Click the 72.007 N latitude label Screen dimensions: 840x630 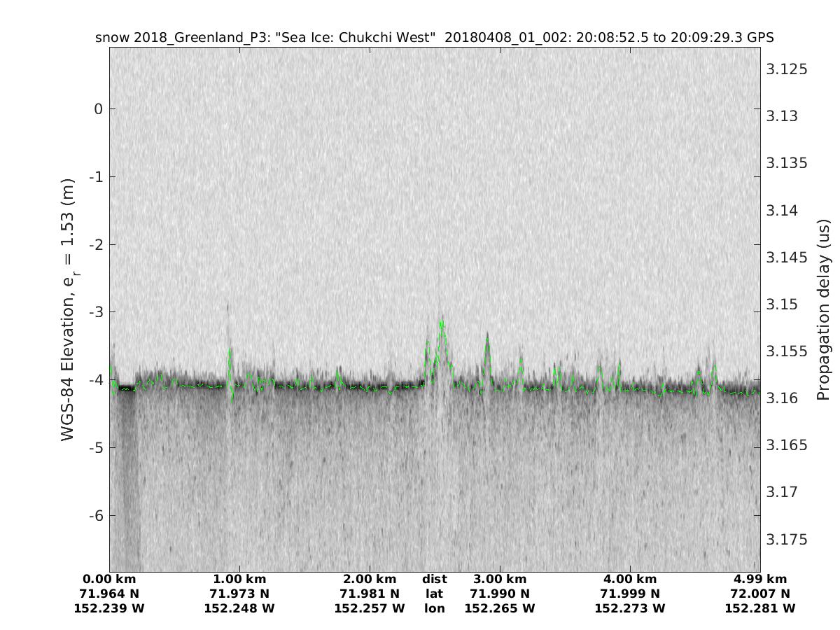(x=760, y=594)
